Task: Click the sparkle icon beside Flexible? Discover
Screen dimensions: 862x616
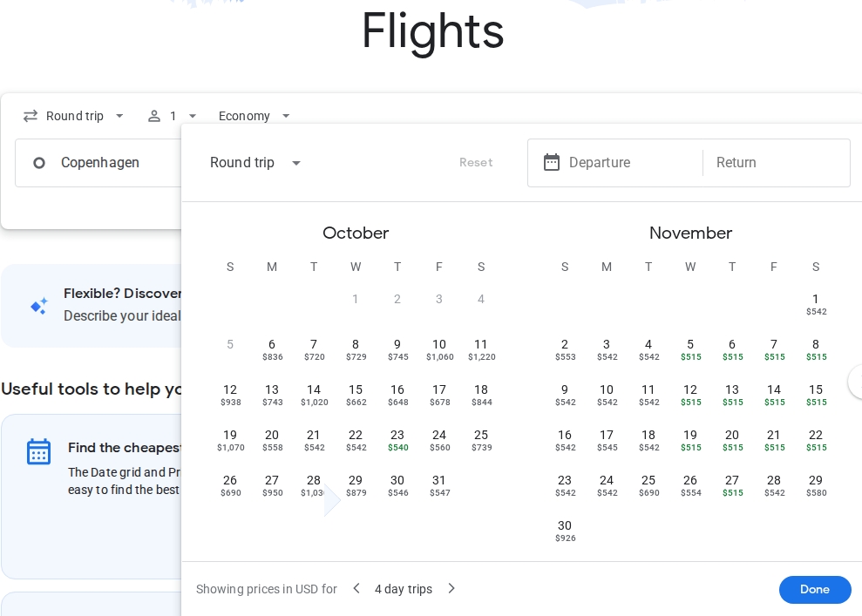Action: [39, 306]
